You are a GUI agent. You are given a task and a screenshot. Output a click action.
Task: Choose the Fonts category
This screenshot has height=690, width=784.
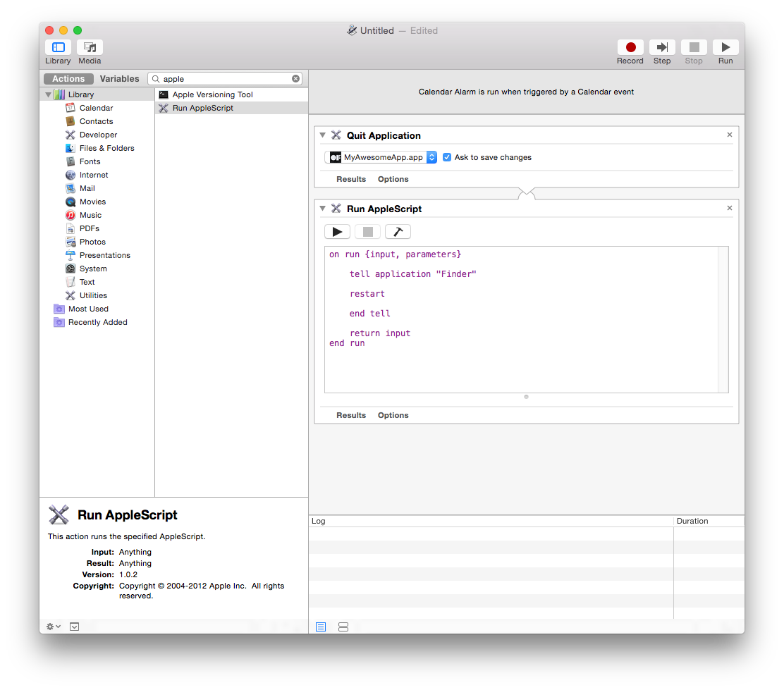click(x=90, y=161)
